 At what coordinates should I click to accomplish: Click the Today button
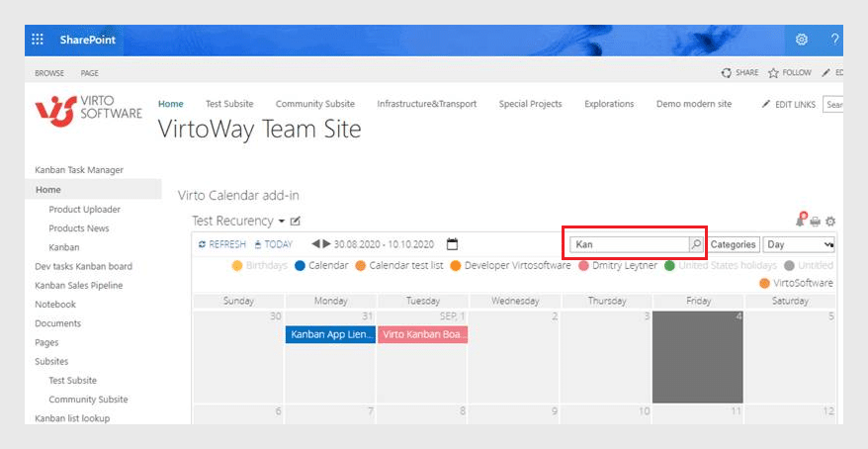274,244
